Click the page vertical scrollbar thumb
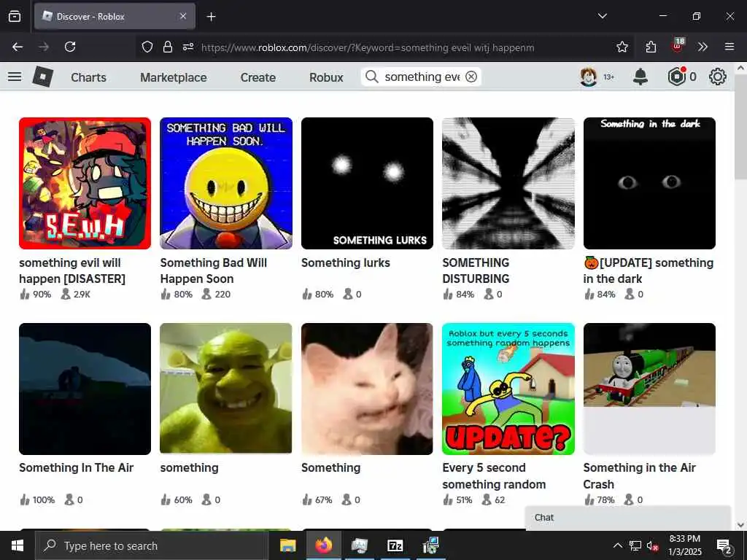Screen dimensions: 747x560 tap(741, 126)
